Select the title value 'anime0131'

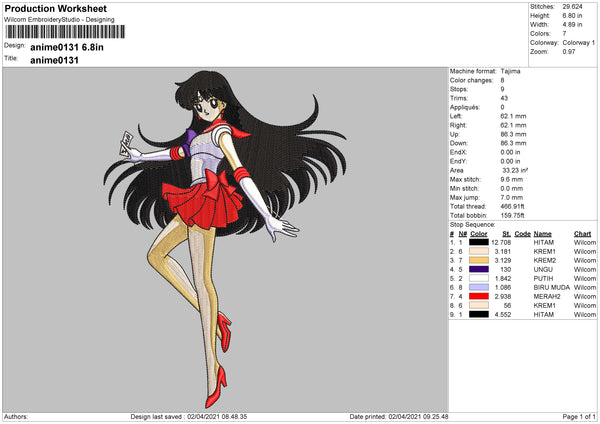(54, 60)
